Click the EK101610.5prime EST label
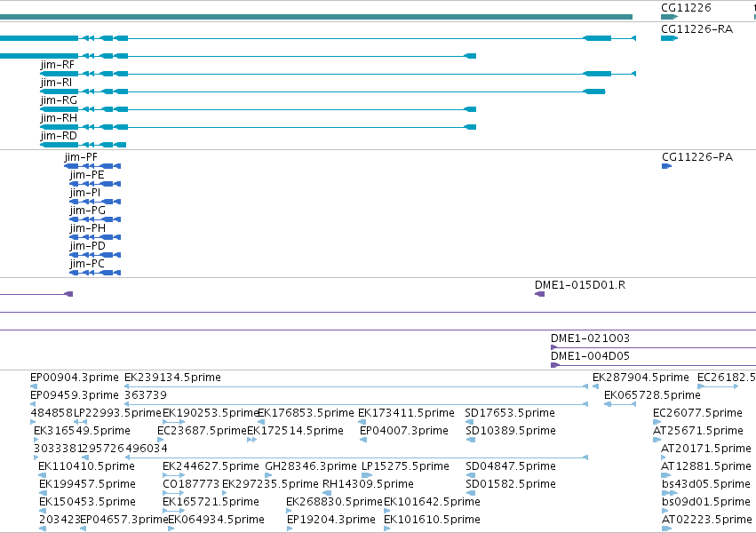 point(432,521)
